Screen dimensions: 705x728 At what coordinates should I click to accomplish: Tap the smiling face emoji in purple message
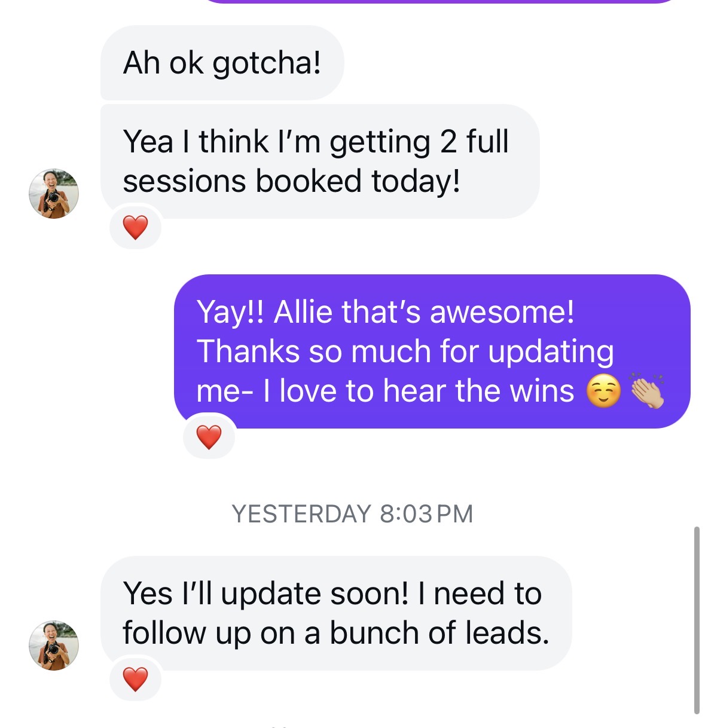tap(603, 392)
